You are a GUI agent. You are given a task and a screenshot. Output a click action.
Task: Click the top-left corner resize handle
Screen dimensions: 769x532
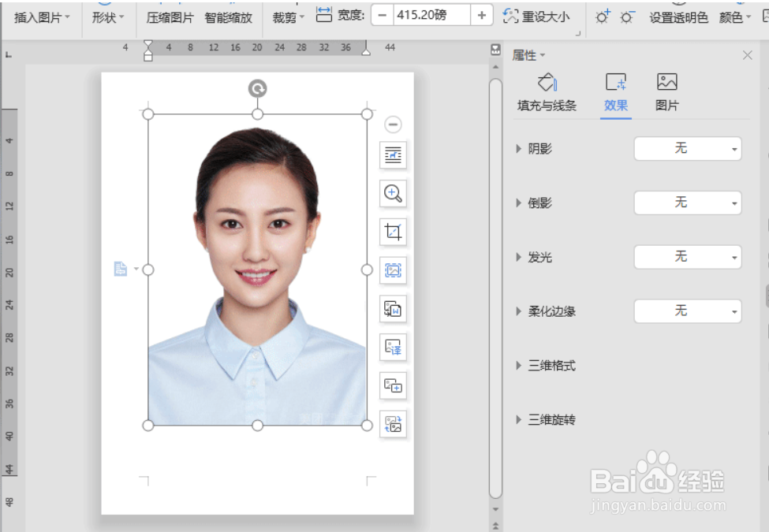click(148, 114)
